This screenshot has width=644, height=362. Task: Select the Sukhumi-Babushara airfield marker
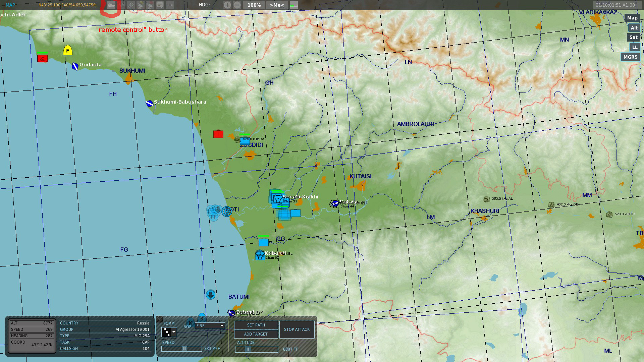pos(150,104)
